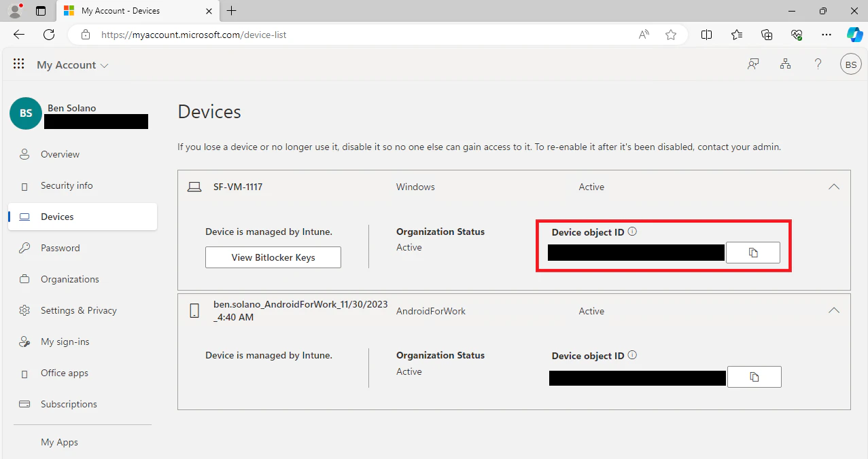The height and width of the screenshot is (459, 868).
Task: Open the Microsoft app launcher grid
Action: tap(19, 64)
